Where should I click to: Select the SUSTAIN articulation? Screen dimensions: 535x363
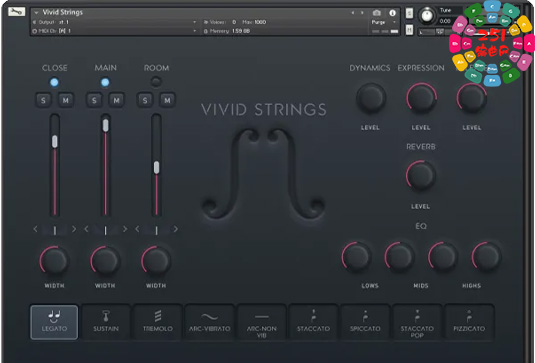pyautogui.click(x=106, y=322)
